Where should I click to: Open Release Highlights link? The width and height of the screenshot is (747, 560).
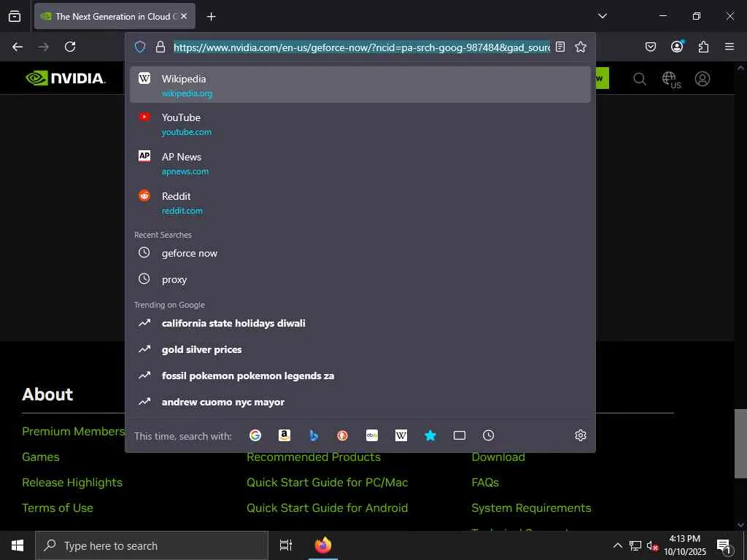tap(72, 483)
